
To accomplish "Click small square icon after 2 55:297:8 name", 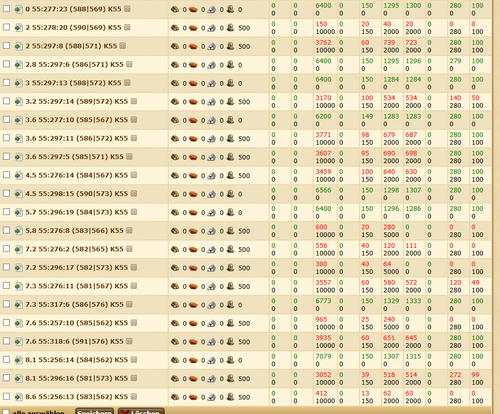I will point(123,46).
